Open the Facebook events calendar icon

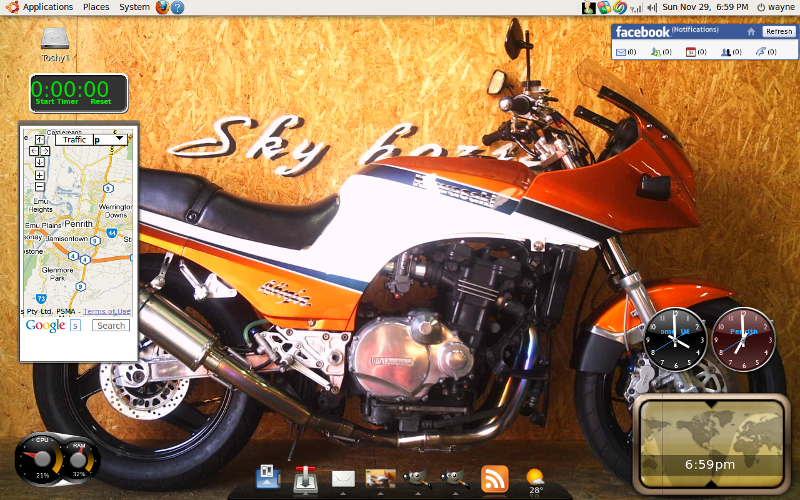click(x=690, y=52)
